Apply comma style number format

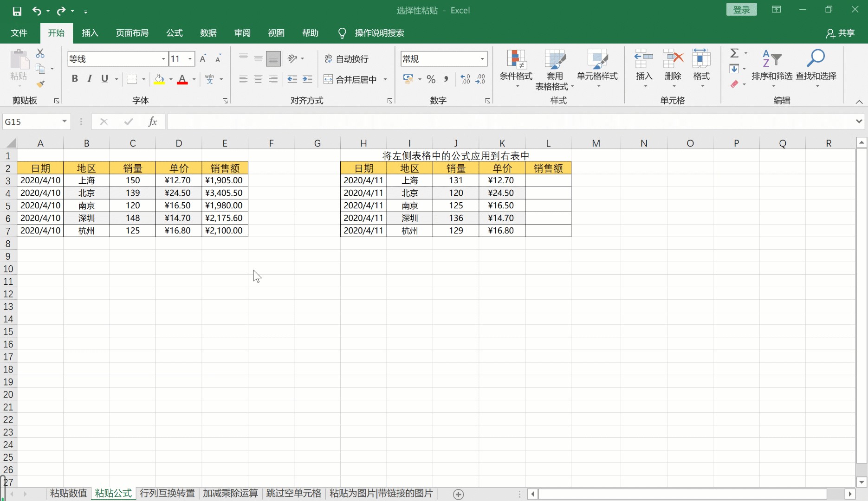pyautogui.click(x=446, y=79)
